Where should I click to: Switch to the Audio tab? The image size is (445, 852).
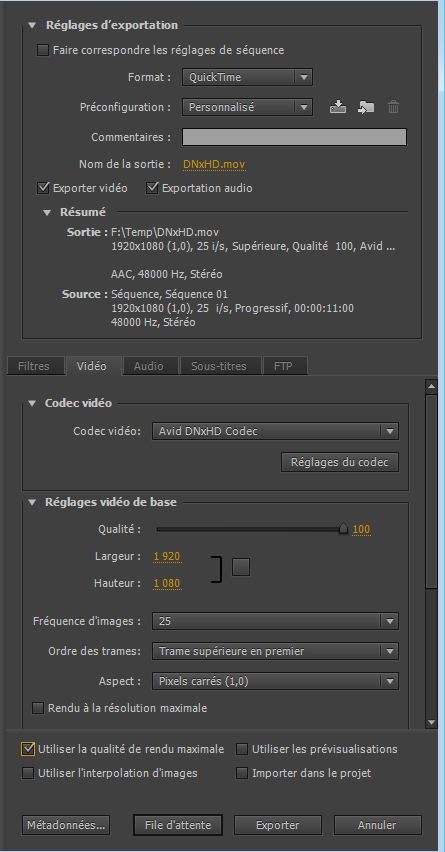click(x=149, y=366)
